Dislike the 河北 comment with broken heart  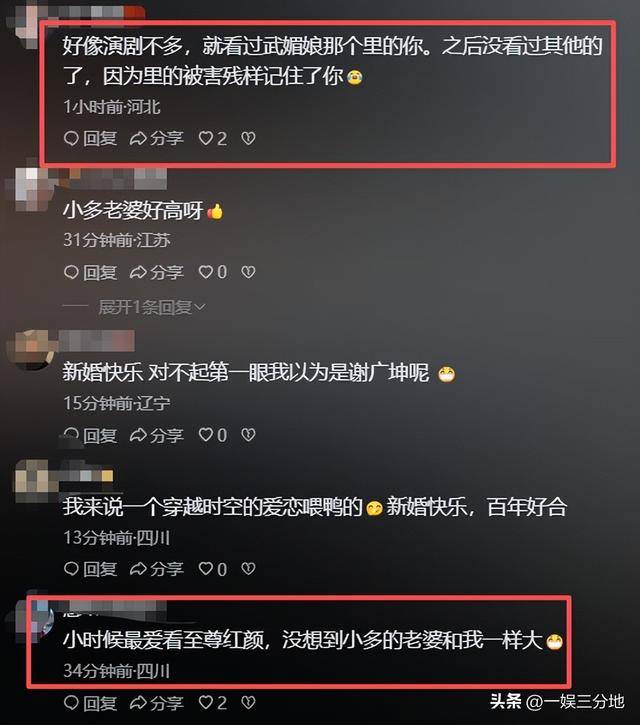pos(248,138)
